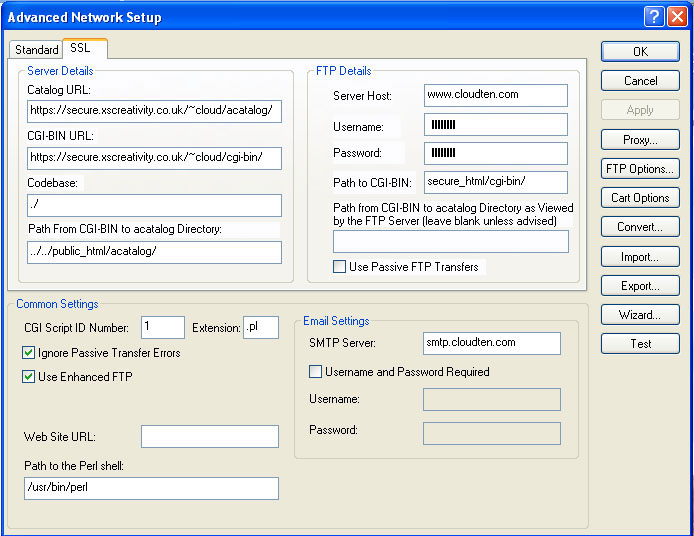Click the Export button
The height and width of the screenshot is (536, 694).
point(640,286)
